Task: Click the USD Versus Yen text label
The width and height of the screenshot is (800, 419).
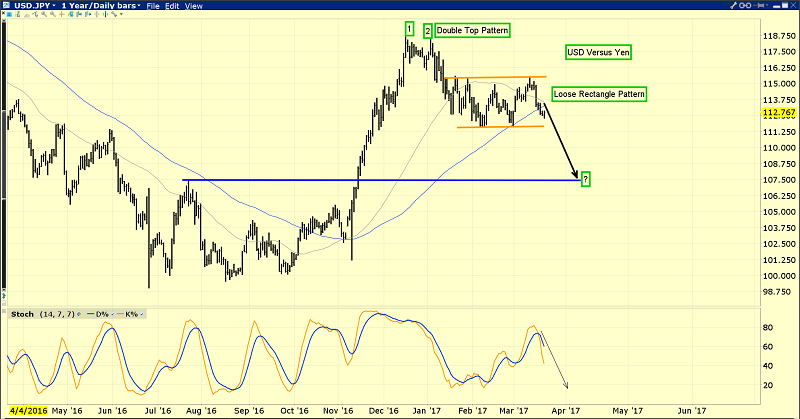Action: pos(599,52)
